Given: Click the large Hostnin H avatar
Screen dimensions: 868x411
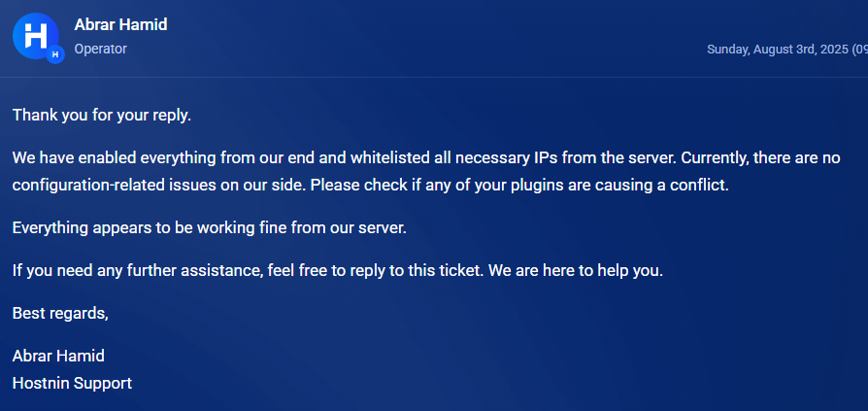Looking at the screenshot, I should [x=35, y=36].
